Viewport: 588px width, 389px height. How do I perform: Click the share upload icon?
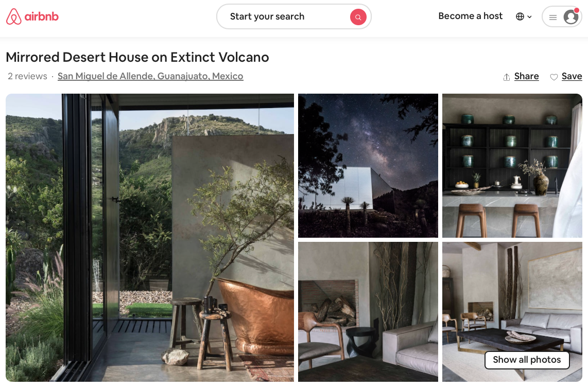pos(506,77)
